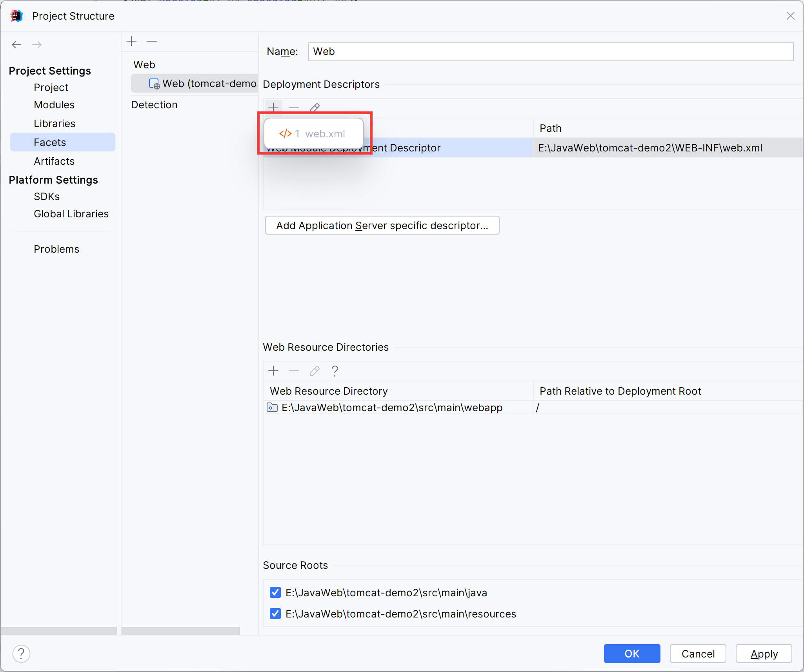804x672 pixels.
Task: Click the remove deployment descriptor icon
Action: click(294, 107)
